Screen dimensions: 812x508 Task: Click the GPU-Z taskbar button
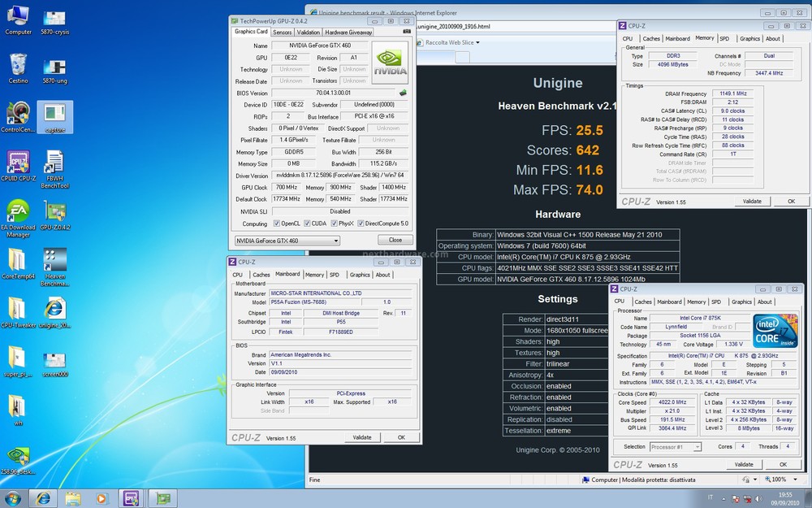[163, 499]
